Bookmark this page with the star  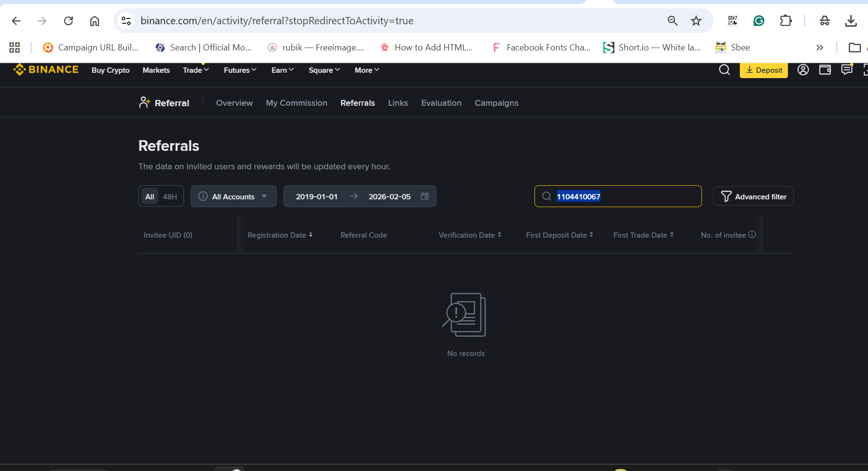tap(696, 21)
